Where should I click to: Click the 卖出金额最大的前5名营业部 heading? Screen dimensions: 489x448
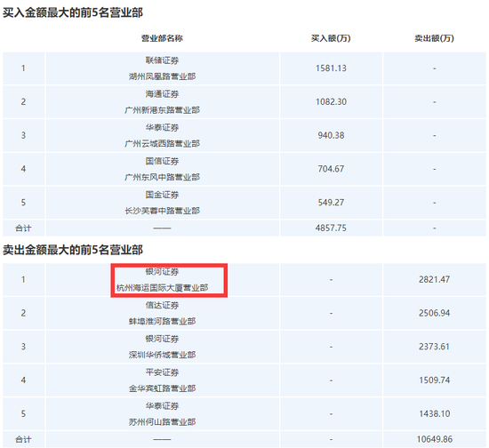73,250
